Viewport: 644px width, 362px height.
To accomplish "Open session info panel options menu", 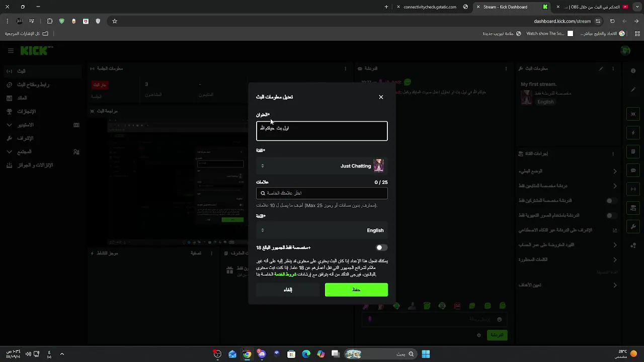I will pos(345,68).
